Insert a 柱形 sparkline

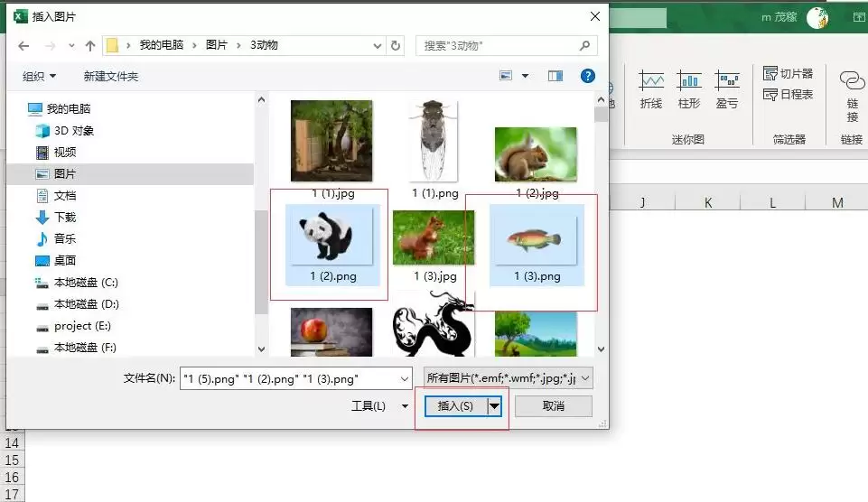coord(689,89)
